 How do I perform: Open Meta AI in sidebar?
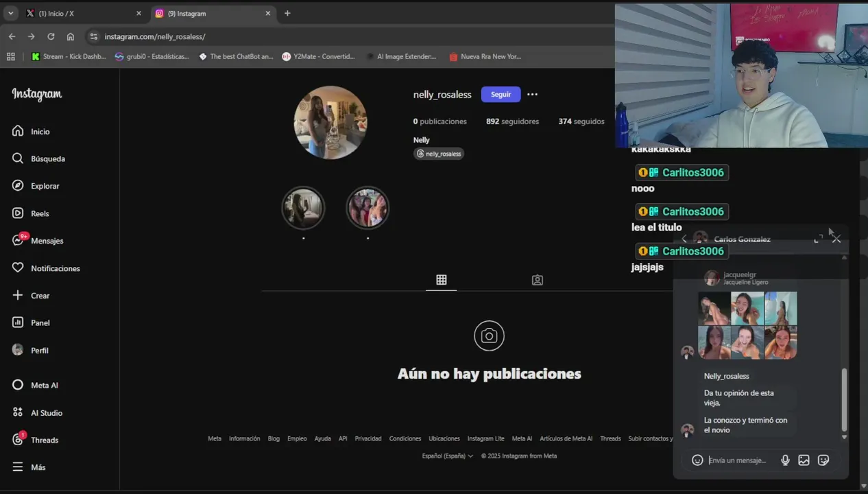tap(35, 385)
